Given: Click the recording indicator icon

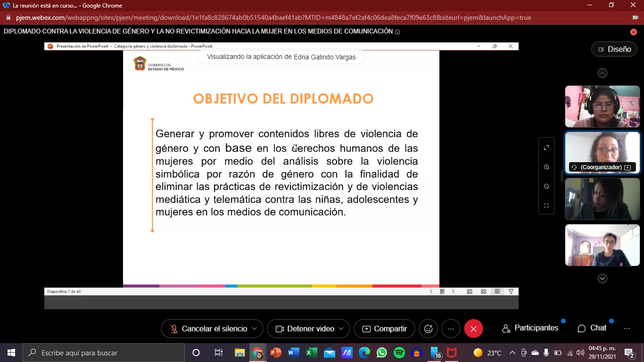Looking at the screenshot, I should (x=634, y=32).
